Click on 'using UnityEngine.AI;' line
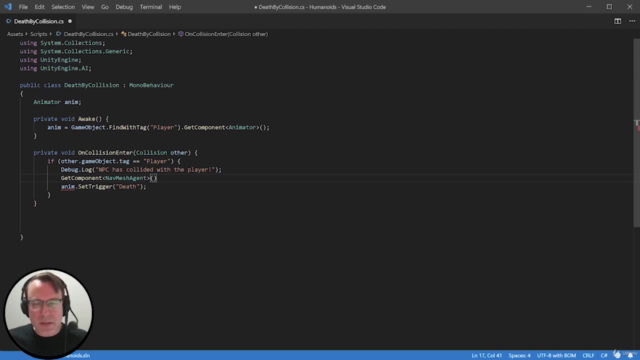 56,69
